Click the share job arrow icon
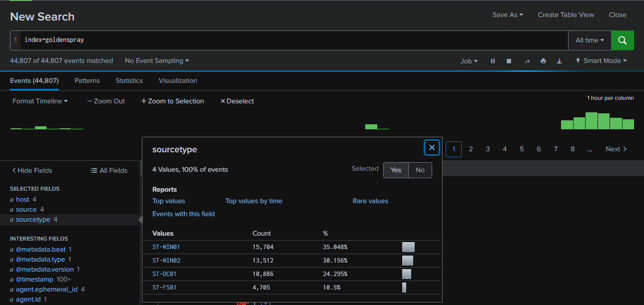 527,61
